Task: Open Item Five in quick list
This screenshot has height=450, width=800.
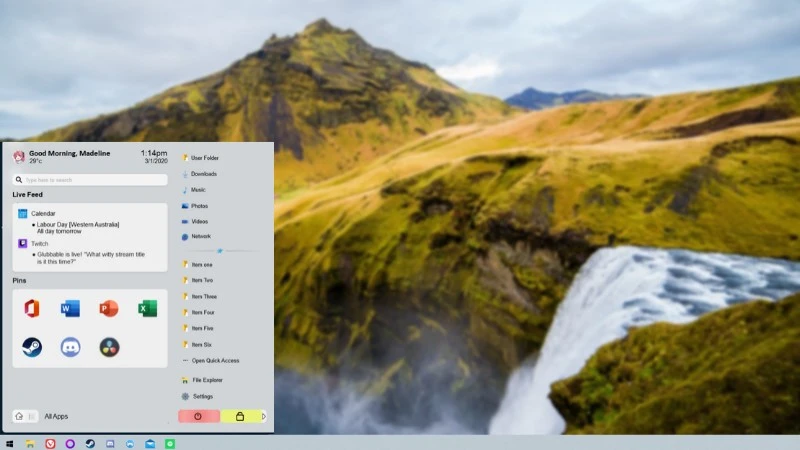Action: [198, 328]
